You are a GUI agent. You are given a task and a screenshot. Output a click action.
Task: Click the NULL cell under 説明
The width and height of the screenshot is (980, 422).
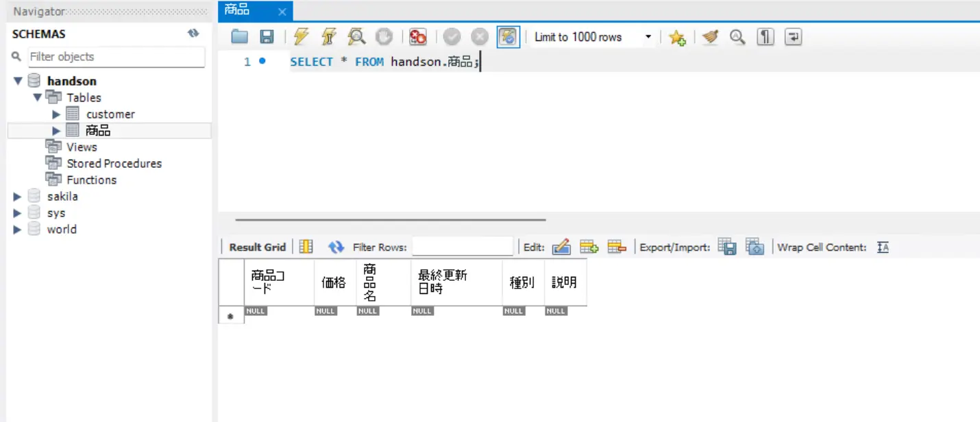(x=556, y=311)
